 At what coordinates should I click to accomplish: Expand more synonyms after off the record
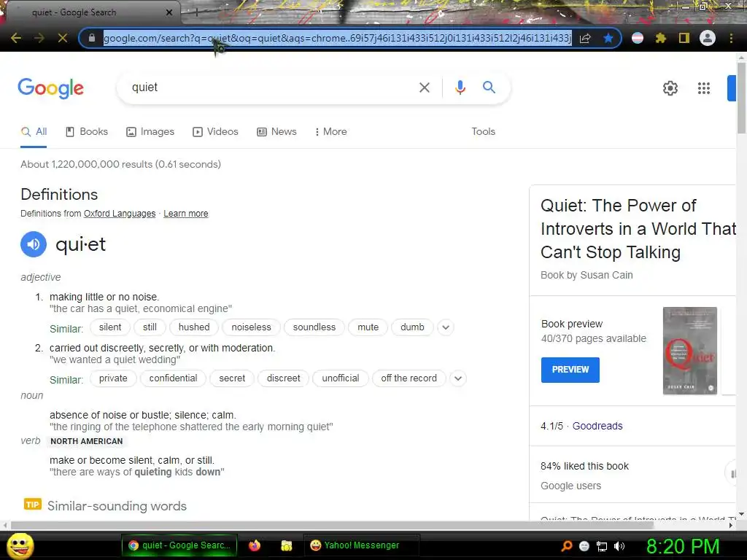458,378
